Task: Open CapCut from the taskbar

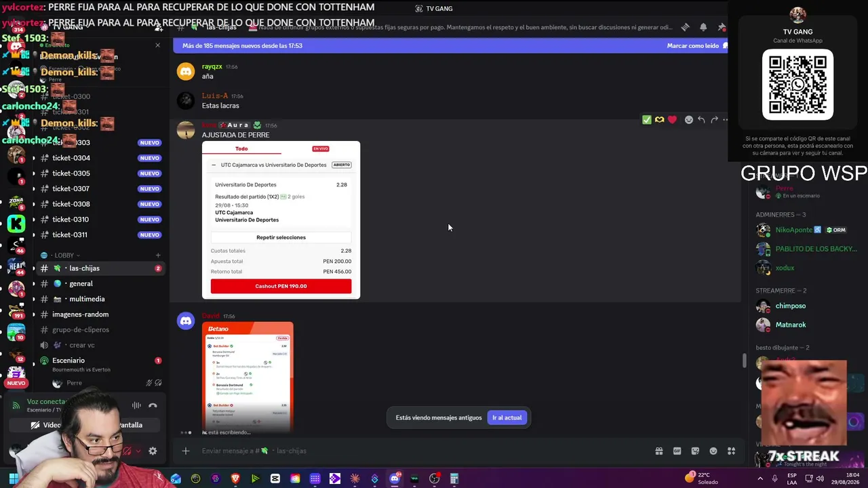Action: (275, 479)
